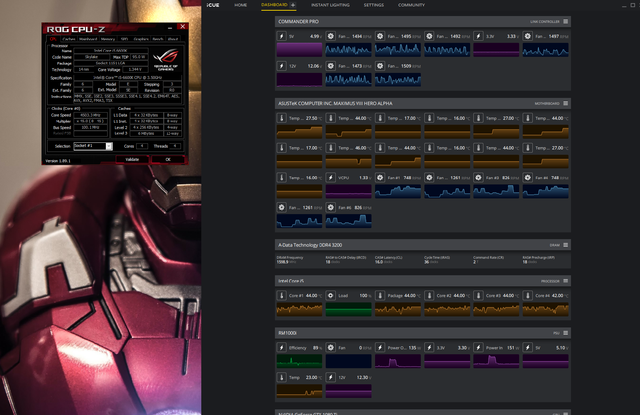Image resolution: width=640 pixels, height=415 pixels.
Task: Open the Intel Core i5 panel menu
Action: click(x=566, y=281)
